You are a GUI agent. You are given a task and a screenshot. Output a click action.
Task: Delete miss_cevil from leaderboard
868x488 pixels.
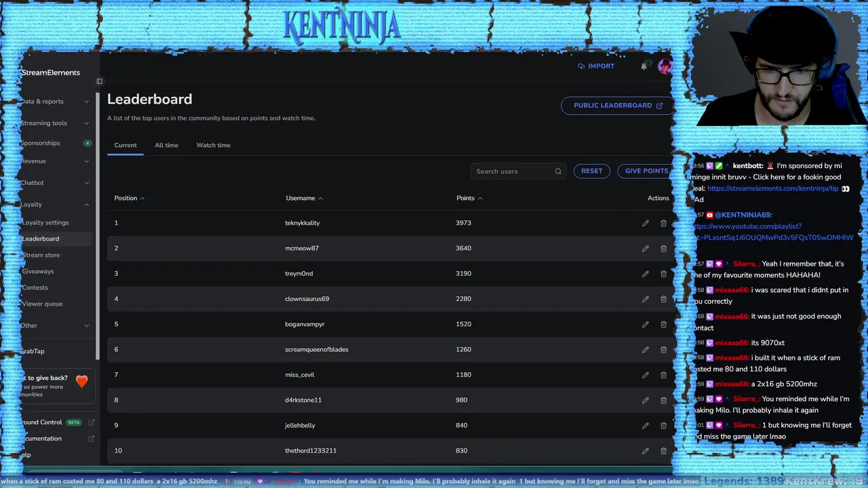tap(663, 375)
